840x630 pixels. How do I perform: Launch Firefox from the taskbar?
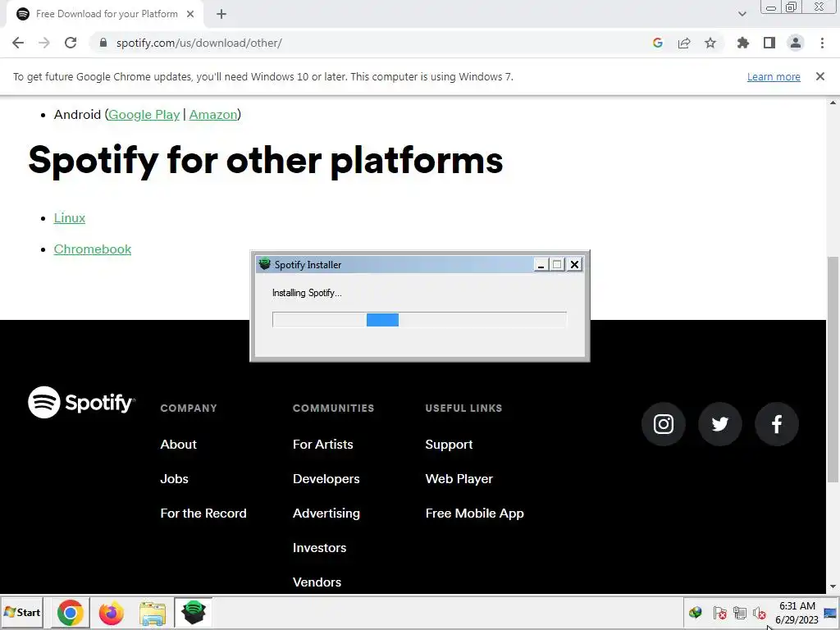111,613
